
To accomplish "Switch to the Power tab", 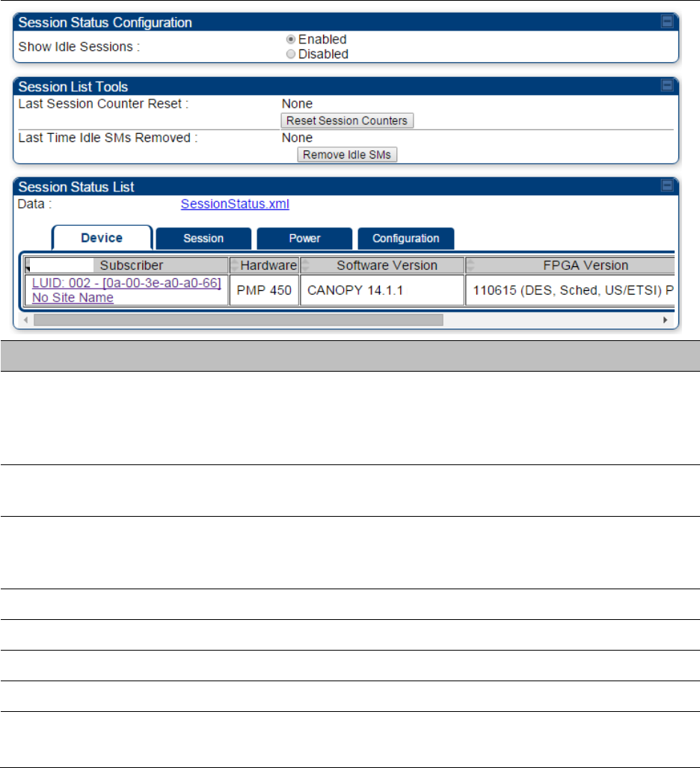I will [304, 239].
